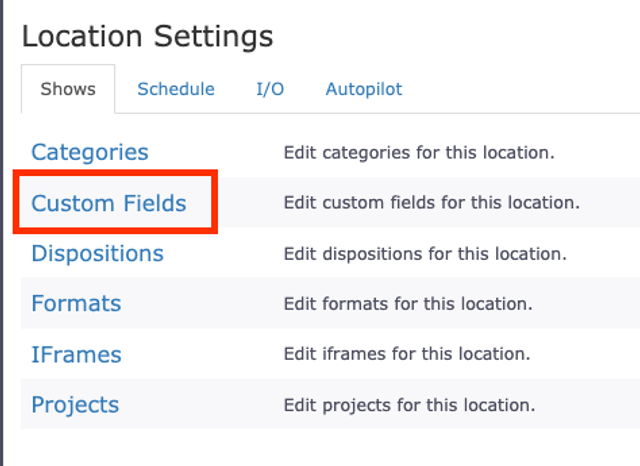Image resolution: width=640 pixels, height=466 pixels.
Task: Open the Schedule tab
Action: pyautogui.click(x=176, y=89)
